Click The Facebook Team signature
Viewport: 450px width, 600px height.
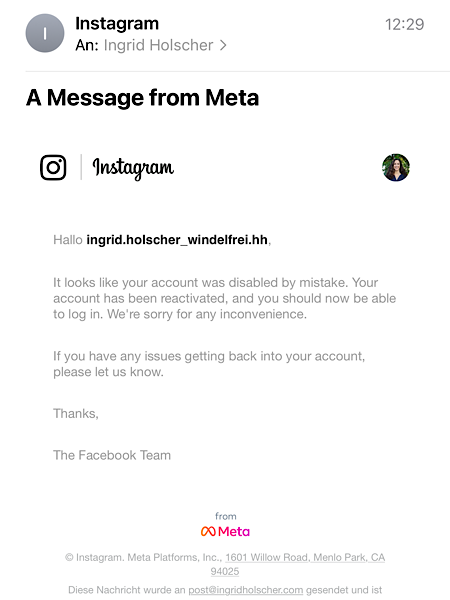click(112, 455)
